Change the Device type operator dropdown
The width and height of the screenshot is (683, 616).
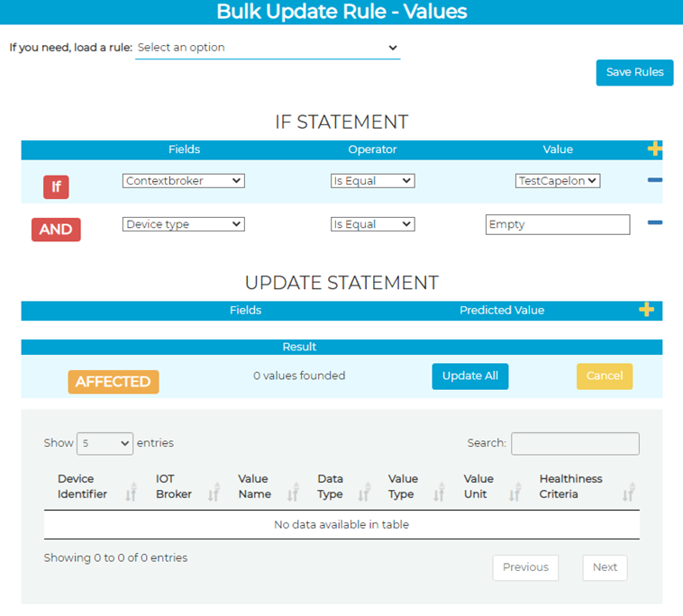click(372, 224)
